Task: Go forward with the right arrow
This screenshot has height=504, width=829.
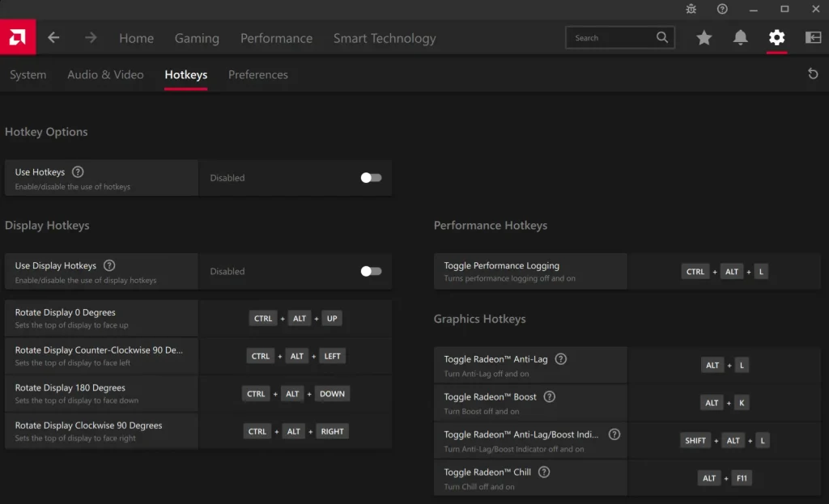Action: 91,37
